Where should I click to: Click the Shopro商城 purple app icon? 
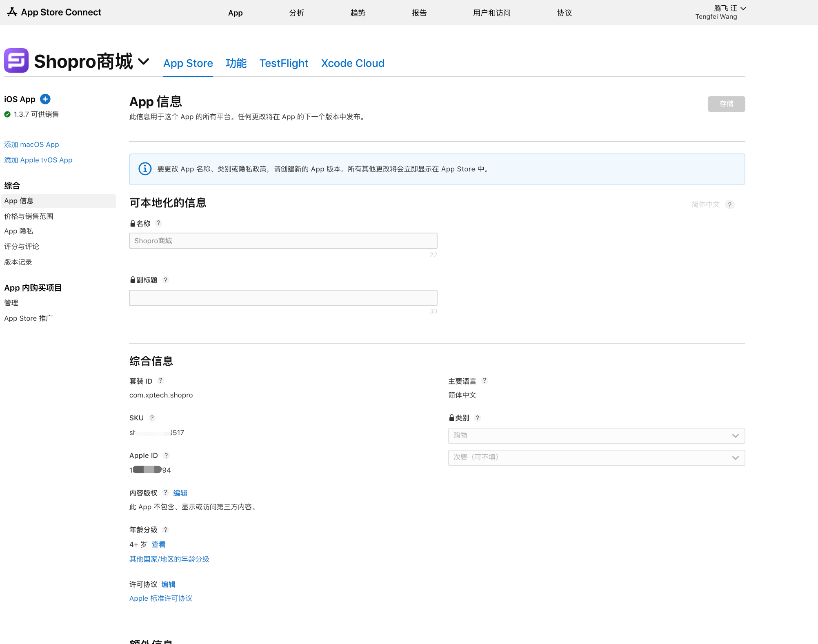[16, 60]
